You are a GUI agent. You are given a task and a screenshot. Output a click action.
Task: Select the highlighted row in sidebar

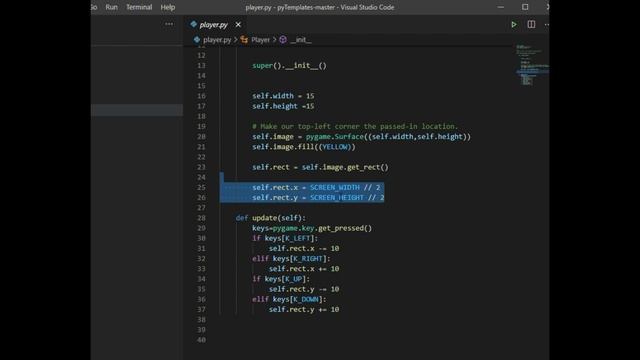coord(137,110)
